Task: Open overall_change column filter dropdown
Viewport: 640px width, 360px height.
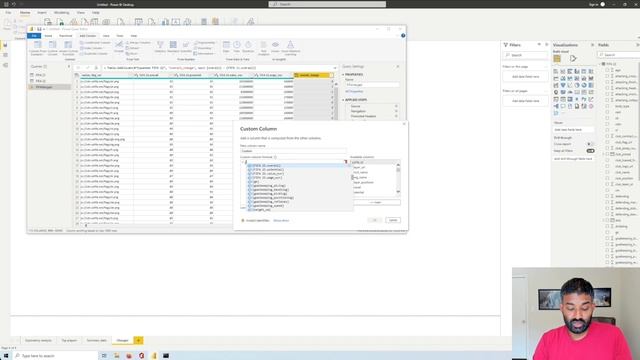Action: (x=331, y=75)
